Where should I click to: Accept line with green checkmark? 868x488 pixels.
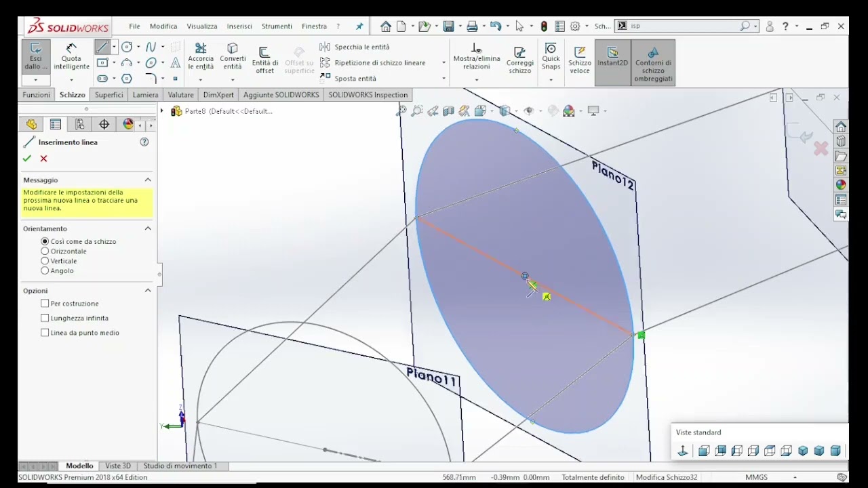coord(27,159)
